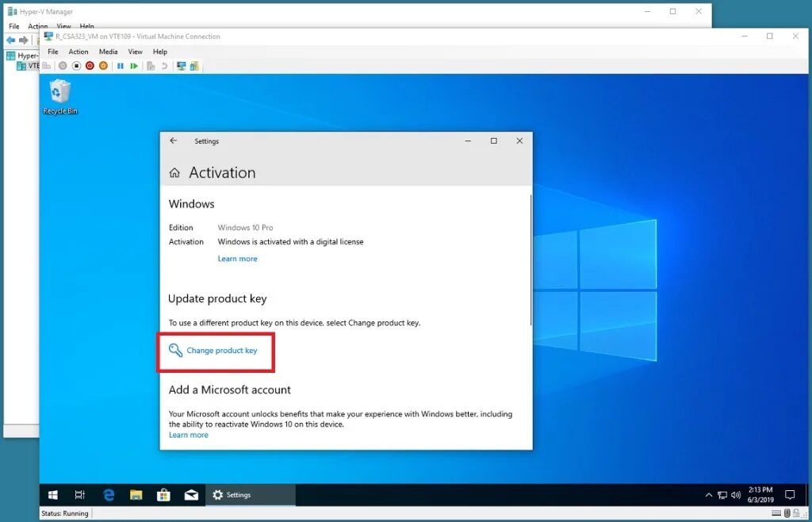Open Action menu in Virtual Machine Connection
This screenshot has height=522, width=812.
point(79,52)
